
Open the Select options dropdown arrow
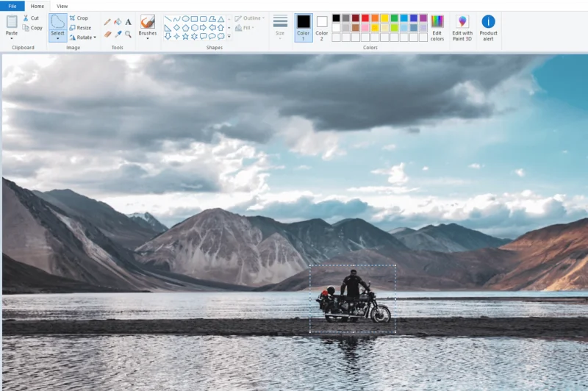point(57,39)
